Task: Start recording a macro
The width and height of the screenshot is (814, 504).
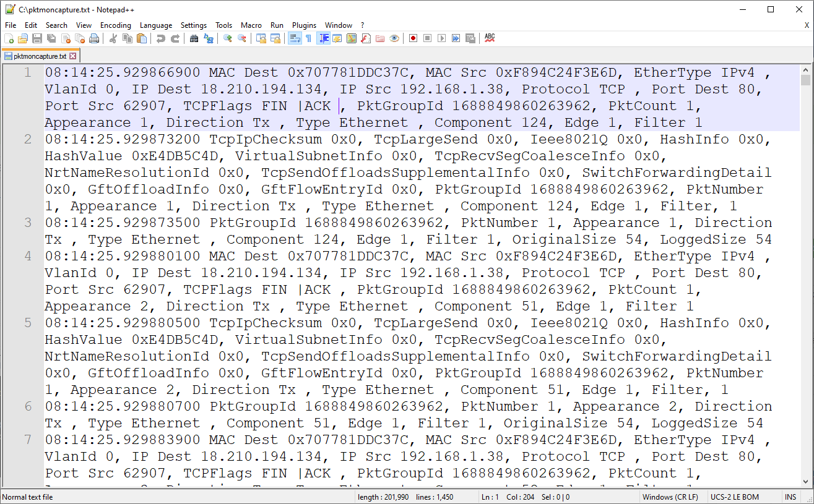Action: (412, 38)
